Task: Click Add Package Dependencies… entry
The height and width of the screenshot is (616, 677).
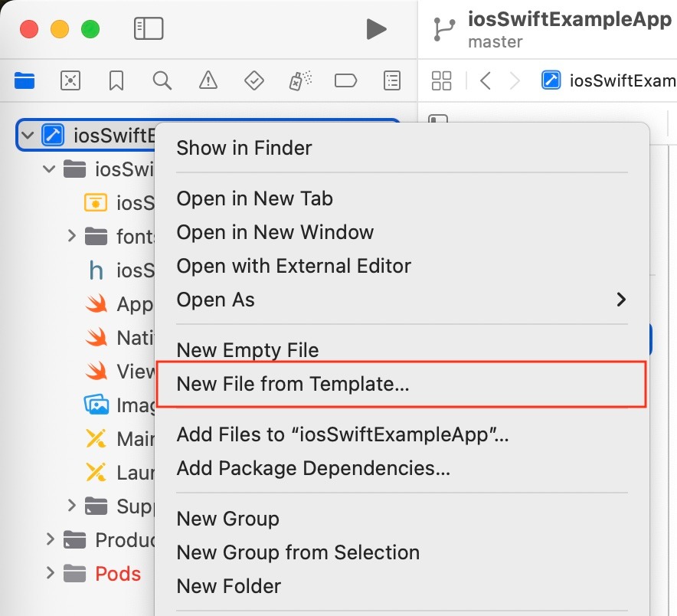Action: (x=312, y=468)
